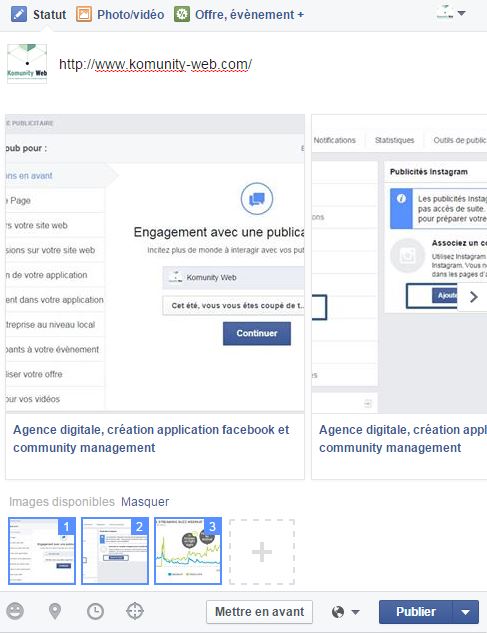
Task: Hide available images via Masquer link
Action: (145, 502)
